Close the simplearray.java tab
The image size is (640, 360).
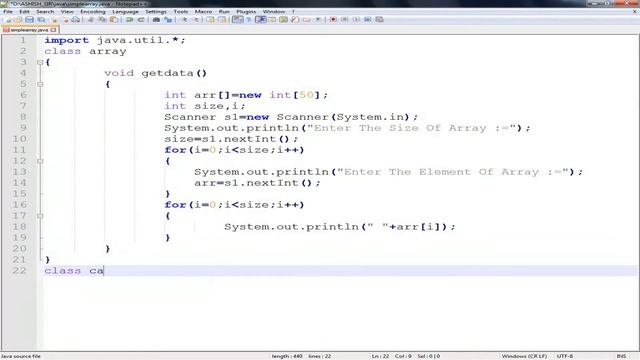[53, 30]
